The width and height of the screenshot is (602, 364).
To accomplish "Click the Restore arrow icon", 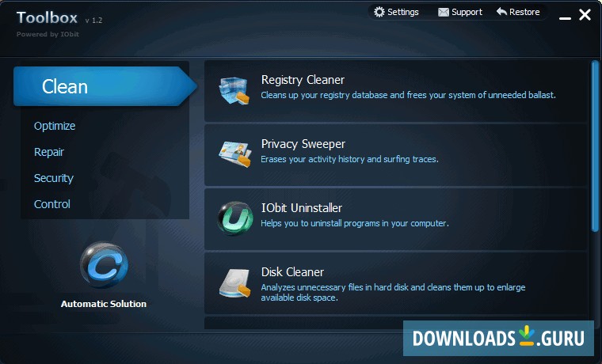I will [501, 12].
